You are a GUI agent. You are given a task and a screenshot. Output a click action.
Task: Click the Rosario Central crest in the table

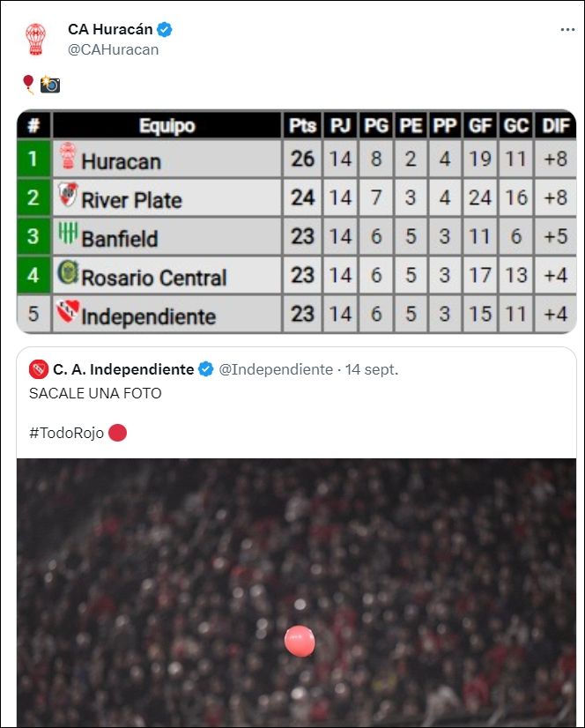67,273
